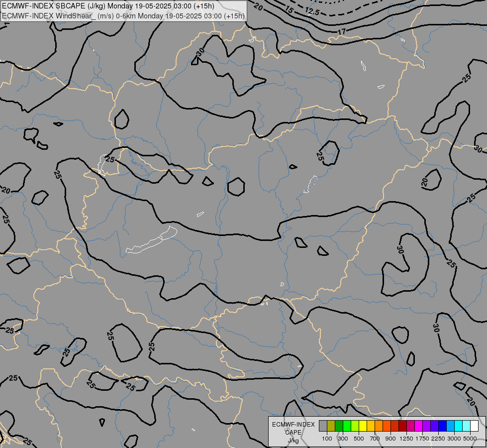This screenshot has height=448, width=487.
Task: Select the pure blue legend swatch
Action: [x=443, y=426]
